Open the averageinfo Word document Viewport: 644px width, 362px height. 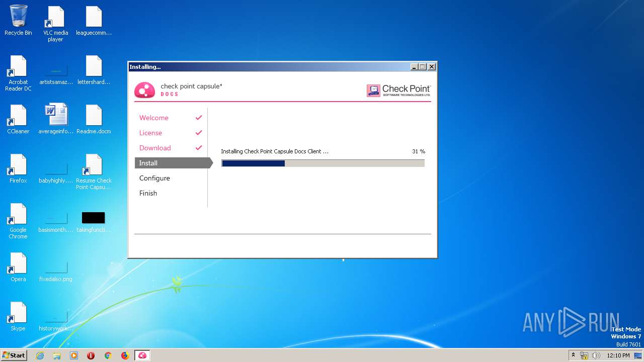[x=55, y=120]
